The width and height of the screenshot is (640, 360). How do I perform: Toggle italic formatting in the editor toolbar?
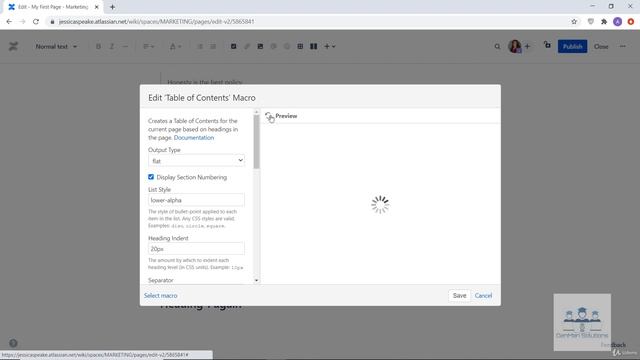[x=112, y=47]
